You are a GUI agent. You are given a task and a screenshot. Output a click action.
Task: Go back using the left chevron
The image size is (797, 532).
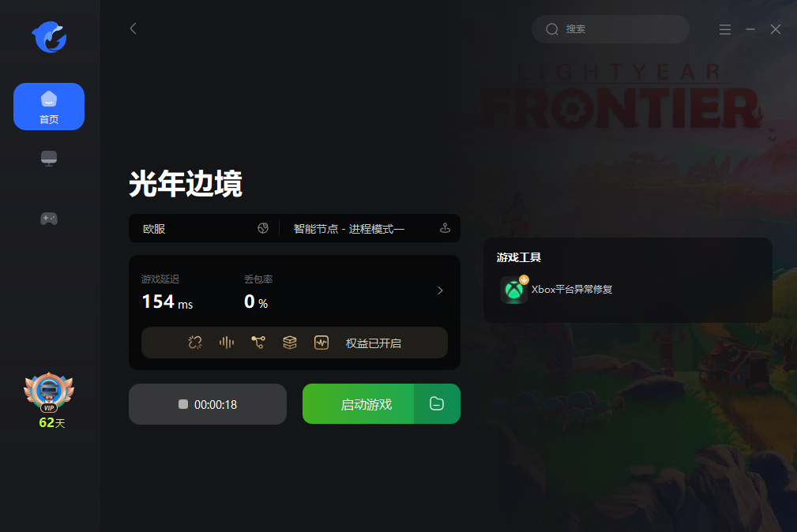click(x=133, y=28)
